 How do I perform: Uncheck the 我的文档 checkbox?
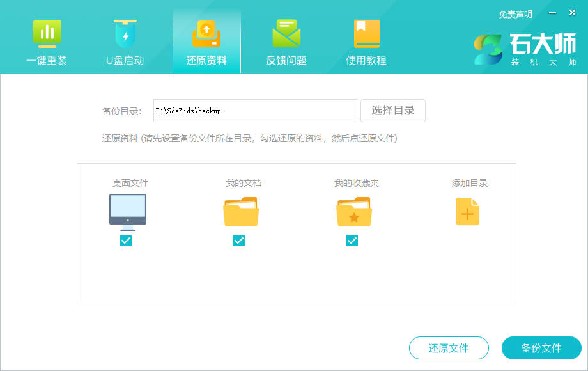pos(239,241)
